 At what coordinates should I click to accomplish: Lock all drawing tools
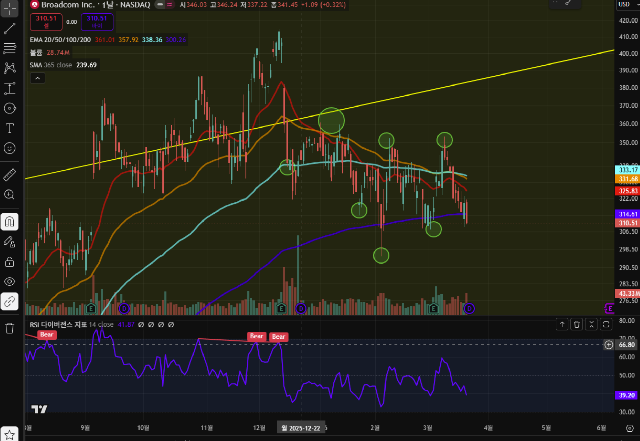pos(9,262)
